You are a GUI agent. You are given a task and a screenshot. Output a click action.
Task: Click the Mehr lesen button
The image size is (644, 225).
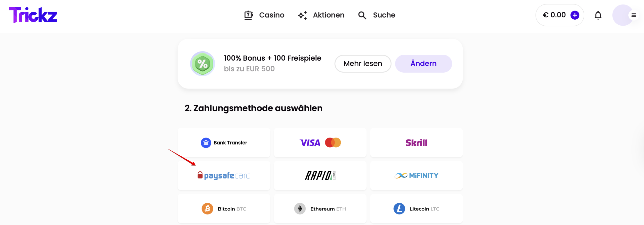(363, 64)
